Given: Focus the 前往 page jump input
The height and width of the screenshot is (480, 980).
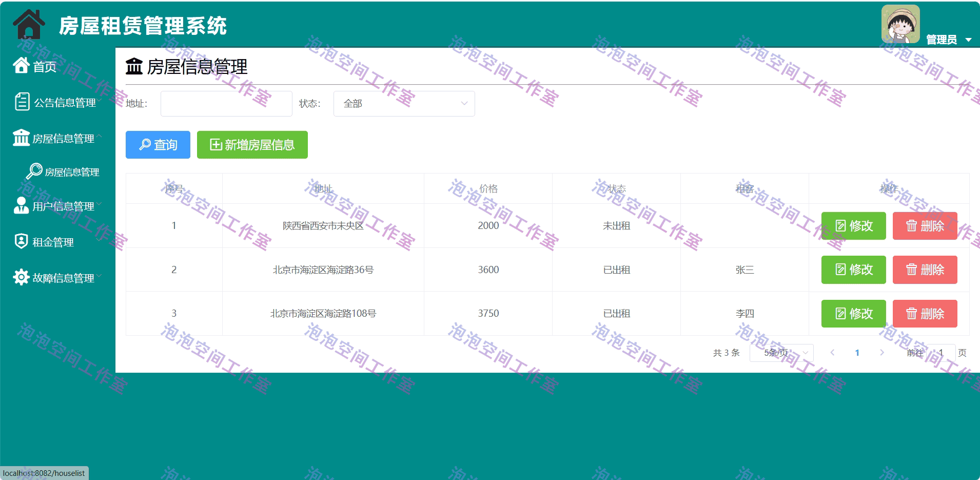Looking at the screenshot, I should coord(941,353).
